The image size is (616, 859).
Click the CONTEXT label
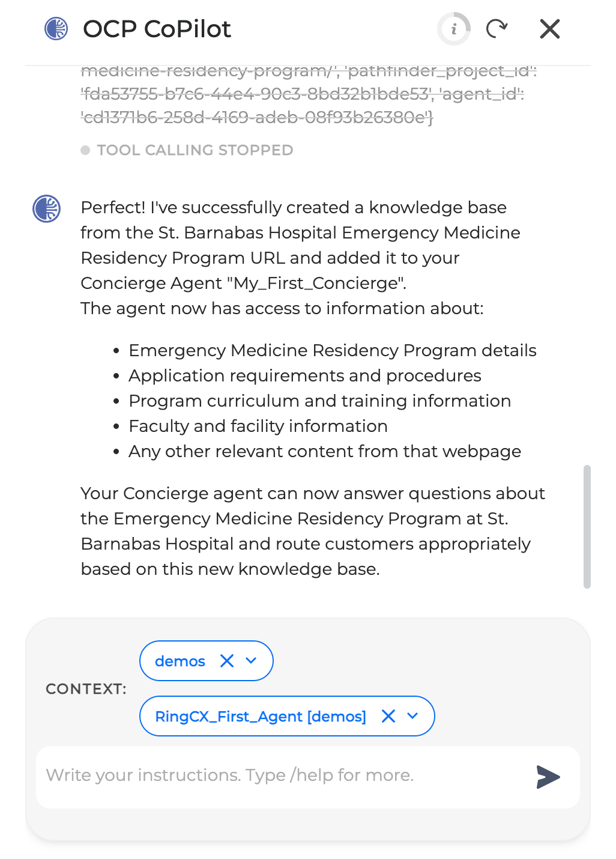point(86,688)
